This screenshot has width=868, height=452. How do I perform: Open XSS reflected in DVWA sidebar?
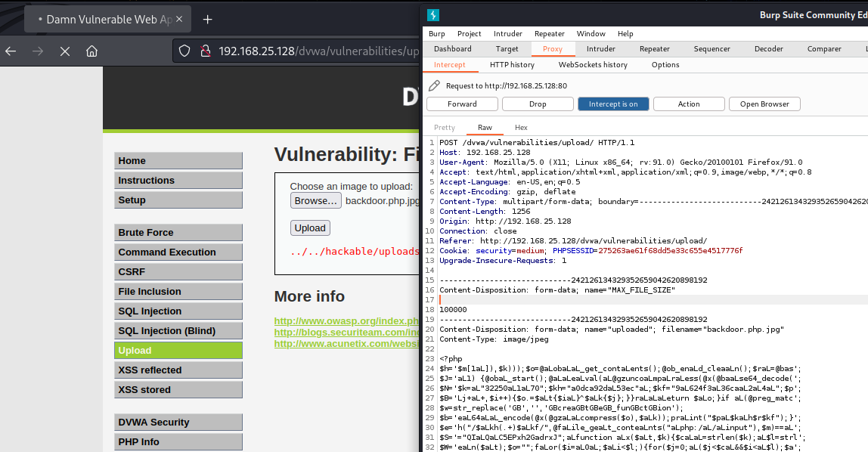pyautogui.click(x=178, y=370)
